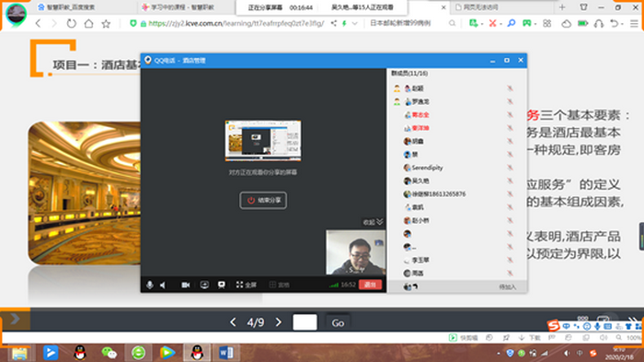The image size is (644, 362).
Task: Click the screen share icon in call toolbar
Action: 204,285
